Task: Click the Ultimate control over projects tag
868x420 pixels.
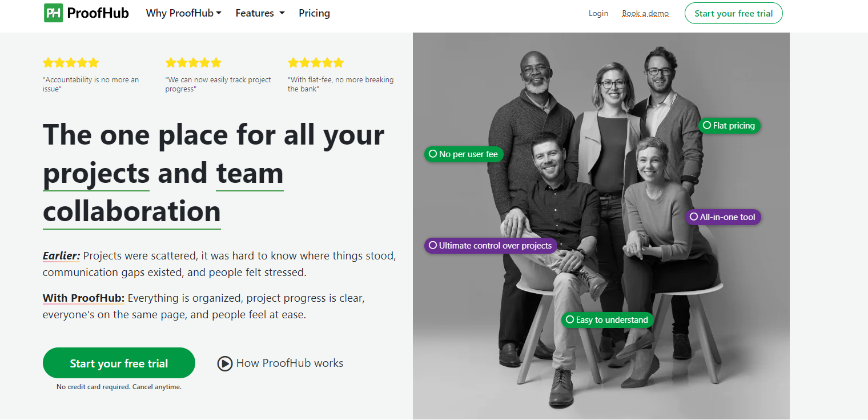Action: tap(491, 245)
